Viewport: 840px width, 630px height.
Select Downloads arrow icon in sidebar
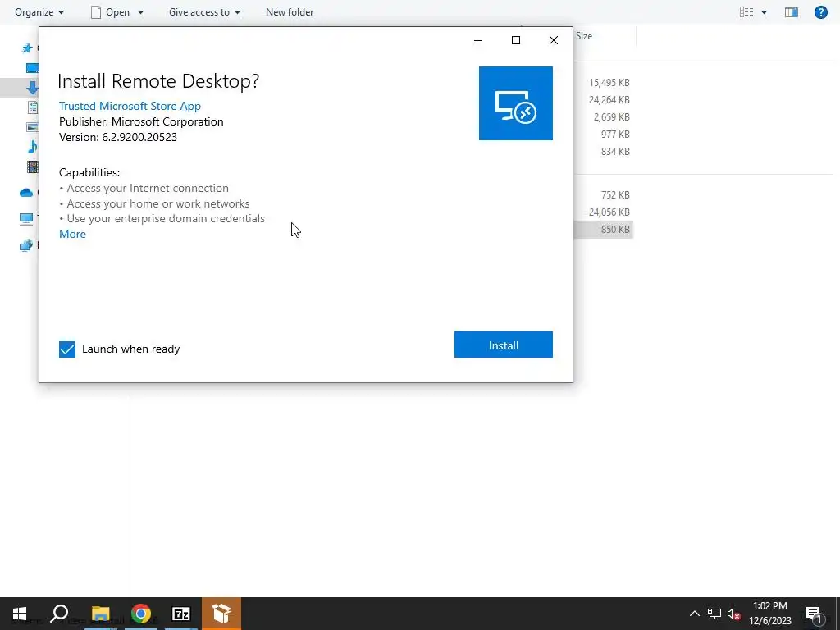point(32,88)
